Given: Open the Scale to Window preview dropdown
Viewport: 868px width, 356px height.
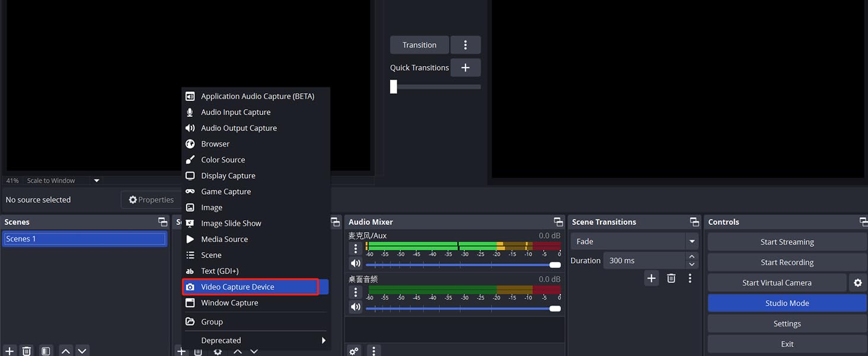Looking at the screenshot, I should 97,180.
